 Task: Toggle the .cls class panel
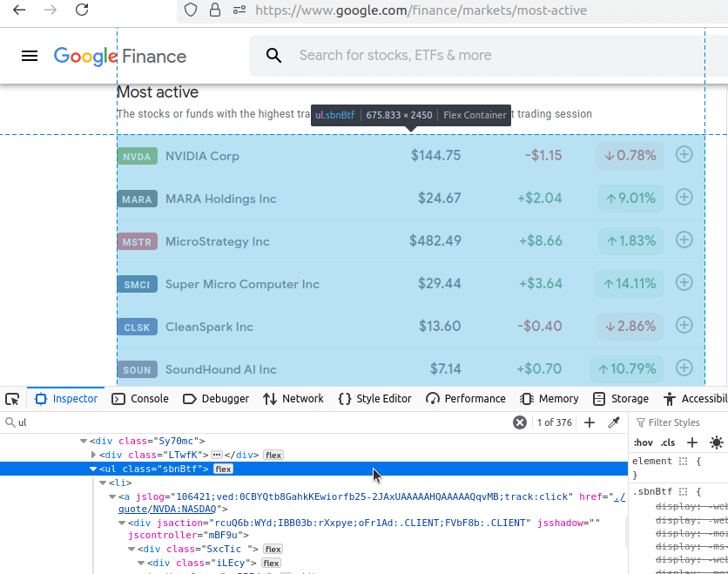[667, 442]
